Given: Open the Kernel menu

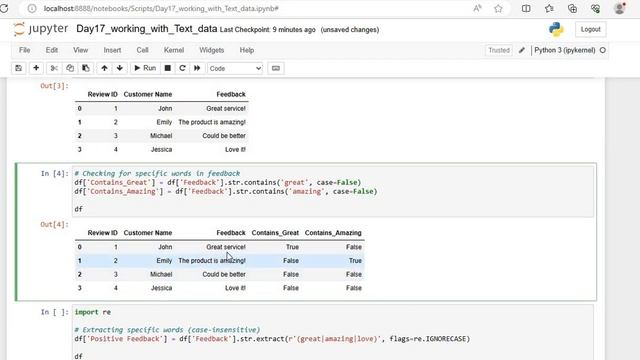Looking at the screenshot, I should click(174, 50).
